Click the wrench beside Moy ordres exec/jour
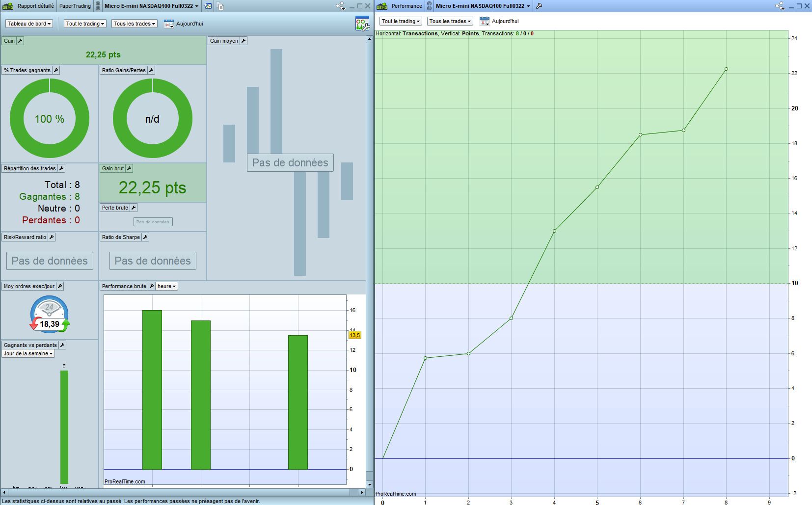This screenshot has width=812, height=505. click(60, 286)
